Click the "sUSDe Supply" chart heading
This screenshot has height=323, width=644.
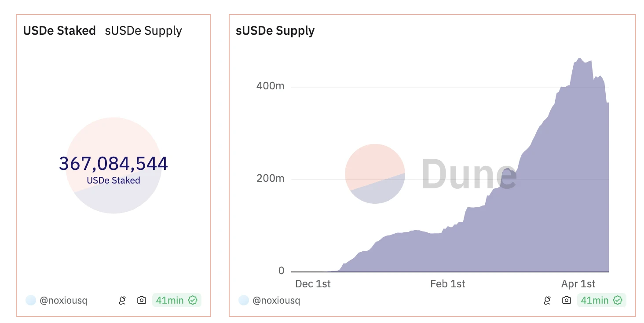click(x=275, y=31)
